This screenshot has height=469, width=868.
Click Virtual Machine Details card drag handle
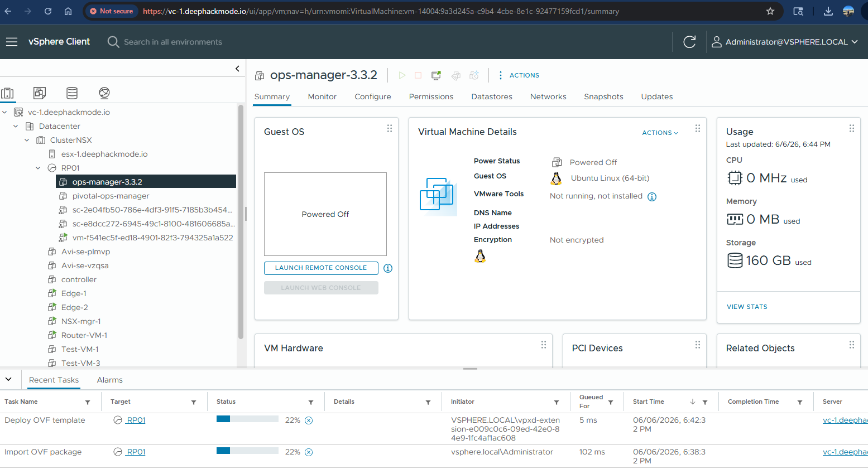pyautogui.click(x=698, y=128)
